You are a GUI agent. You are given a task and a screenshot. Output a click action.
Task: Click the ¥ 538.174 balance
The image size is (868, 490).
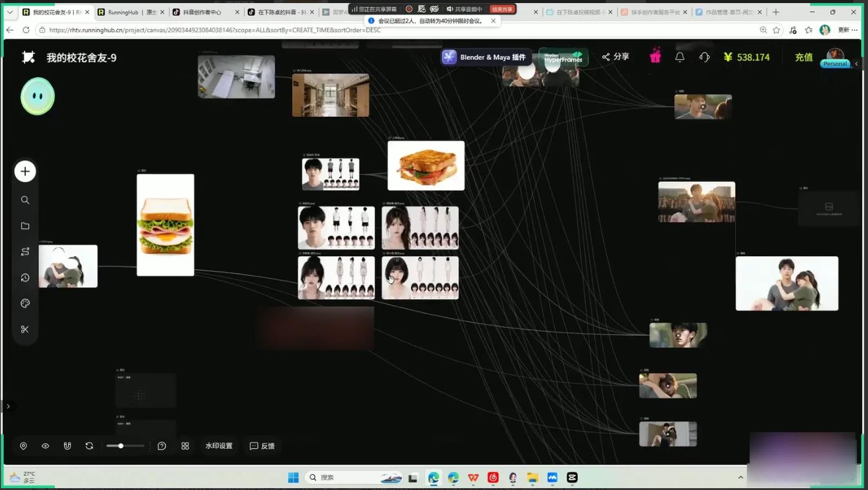(x=747, y=57)
